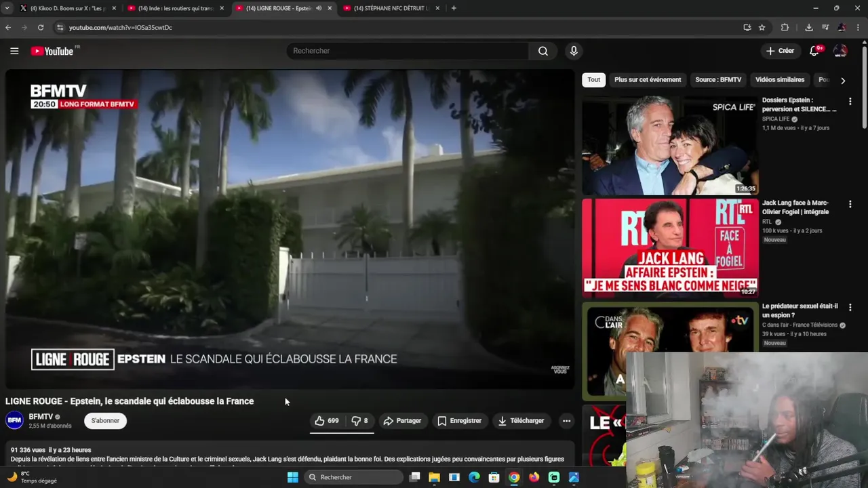Image resolution: width=868 pixels, height=488 pixels.
Task: Open Microsoft Edge from taskbar
Action: [x=475, y=477]
